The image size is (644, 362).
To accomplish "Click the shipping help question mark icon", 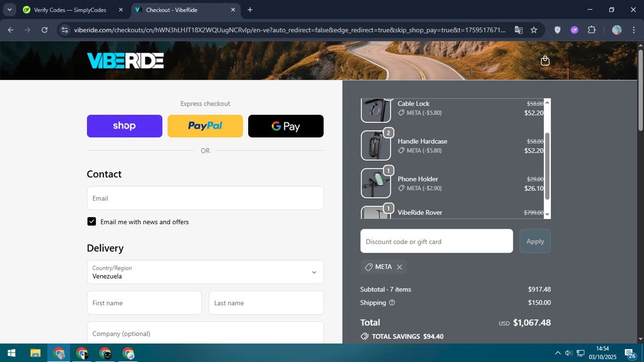I will pos(392,303).
